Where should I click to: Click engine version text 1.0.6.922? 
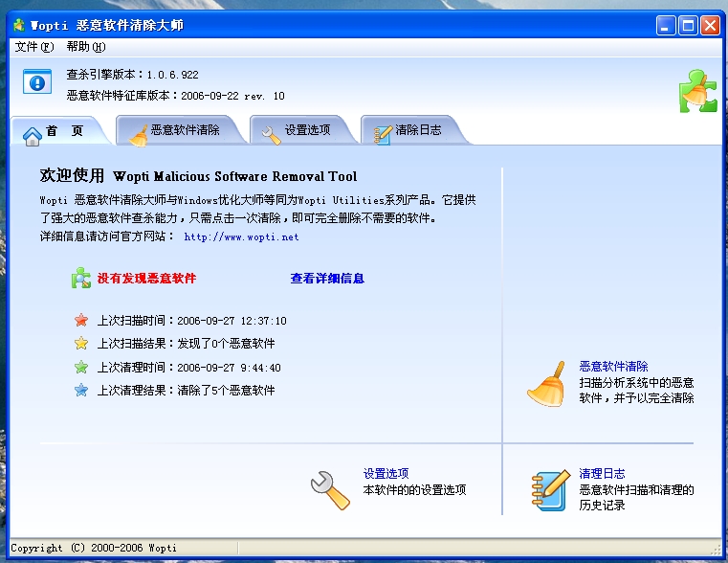coord(173,75)
